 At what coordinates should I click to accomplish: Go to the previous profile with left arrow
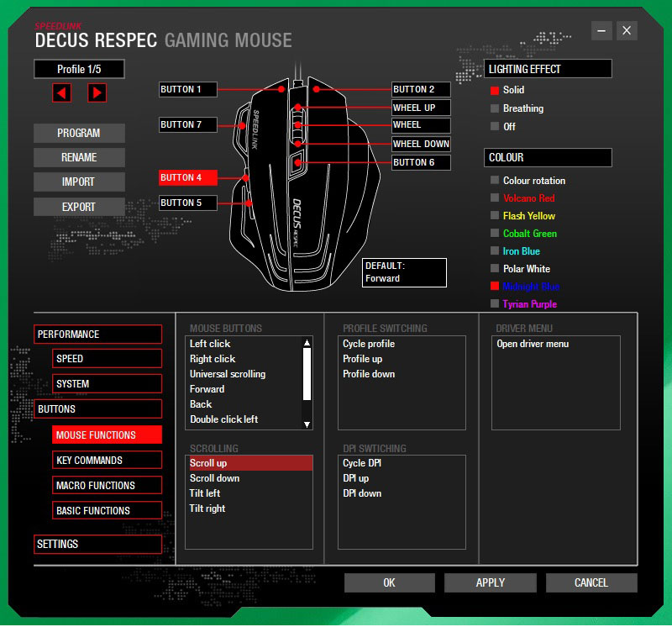click(61, 93)
